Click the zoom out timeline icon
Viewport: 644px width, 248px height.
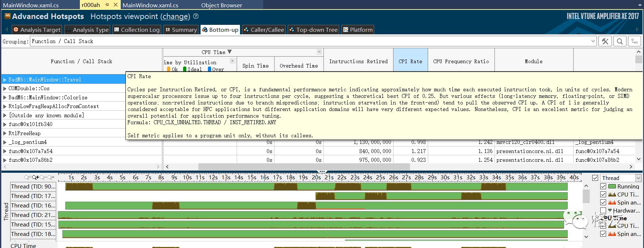43,178
